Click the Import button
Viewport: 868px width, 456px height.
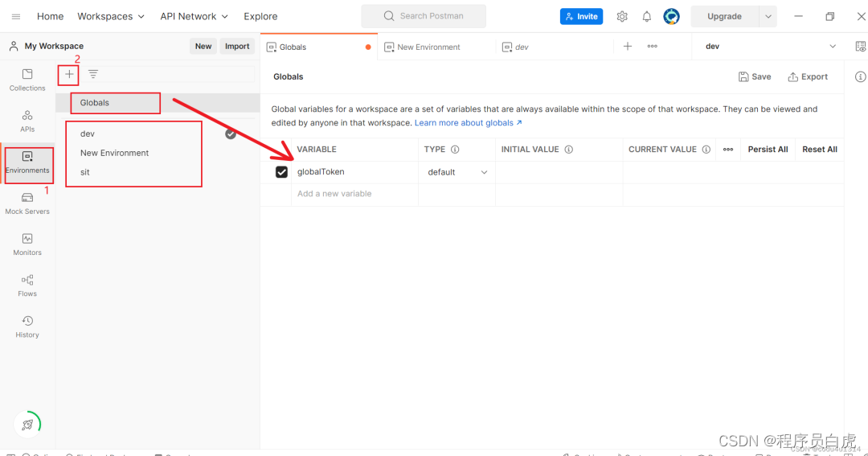coord(237,47)
